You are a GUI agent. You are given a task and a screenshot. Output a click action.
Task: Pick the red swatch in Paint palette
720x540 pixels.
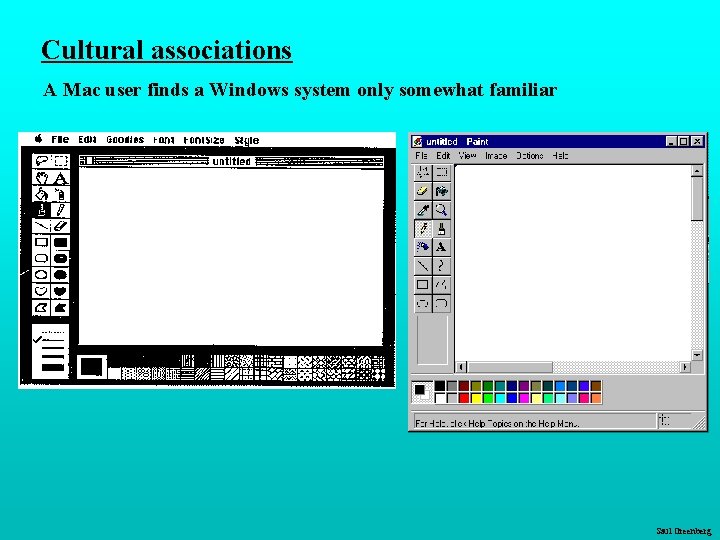464,398
